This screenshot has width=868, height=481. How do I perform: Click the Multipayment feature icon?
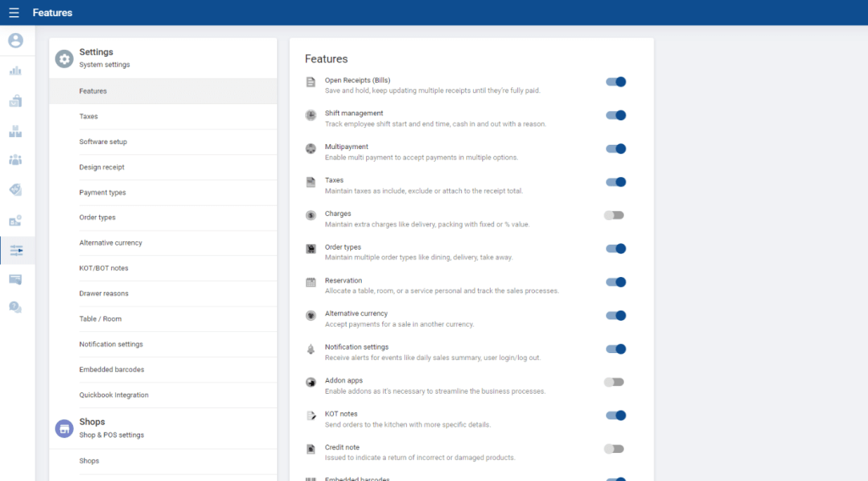point(310,149)
